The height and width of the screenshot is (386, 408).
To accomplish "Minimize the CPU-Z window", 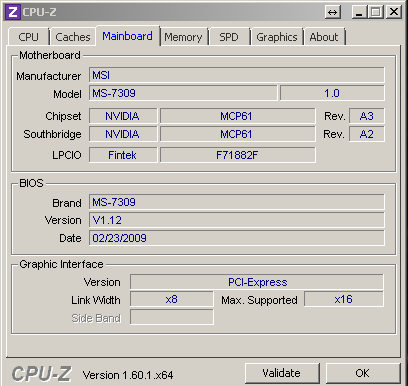I will (359, 13).
